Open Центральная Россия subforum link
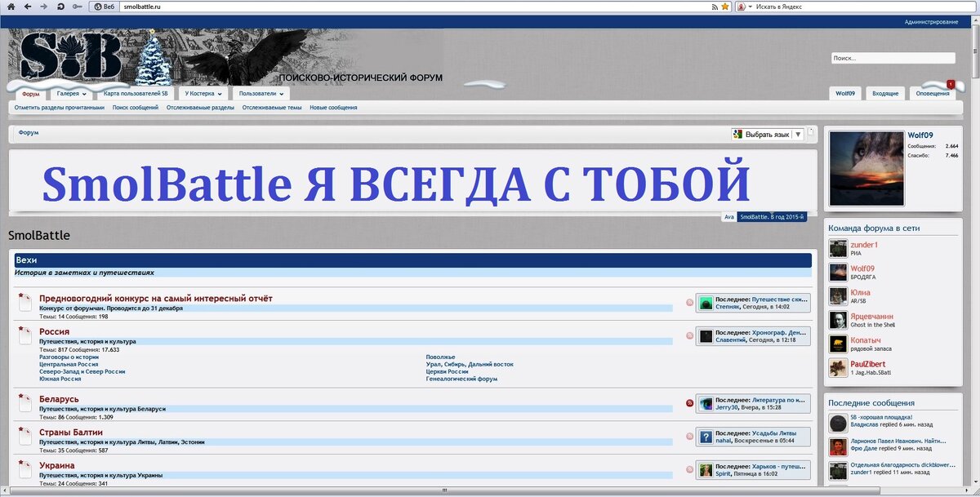Viewport: 980px width, 497px height. (x=69, y=364)
